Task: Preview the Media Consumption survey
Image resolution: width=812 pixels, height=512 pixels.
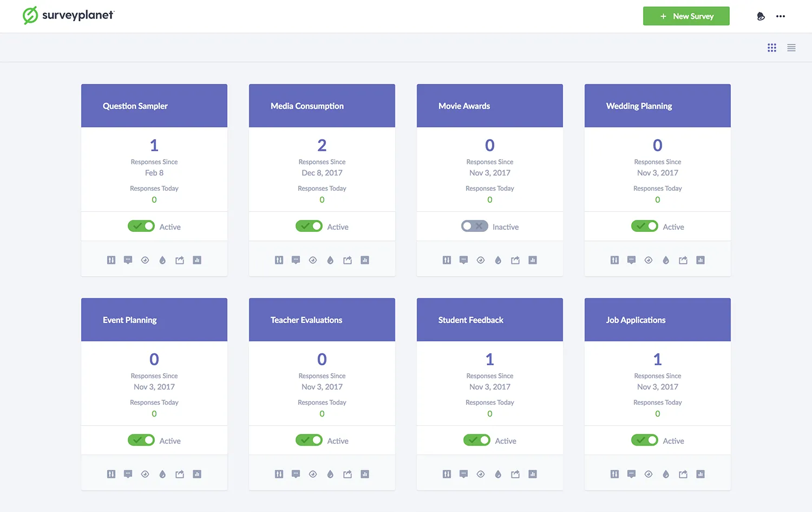Action: (x=313, y=260)
